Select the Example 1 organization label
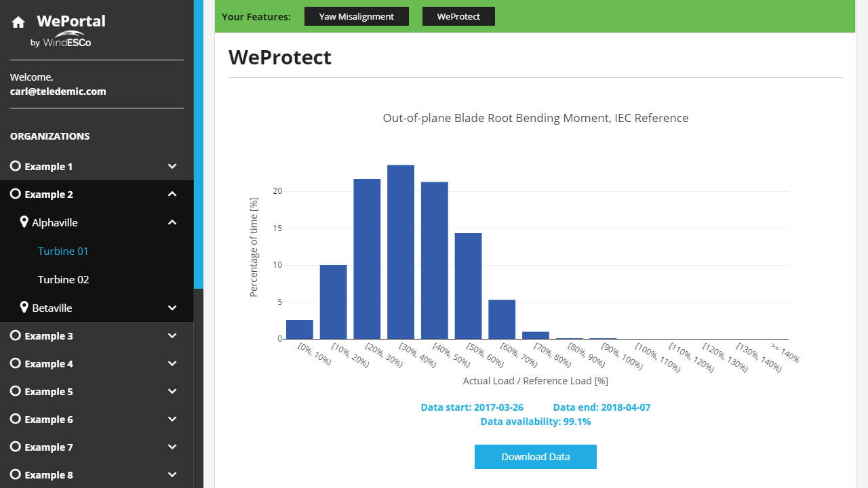868x488 pixels. 49,166
